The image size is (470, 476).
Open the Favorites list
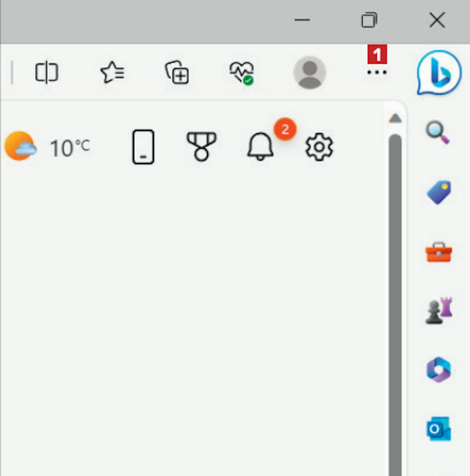[x=112, y=72]
